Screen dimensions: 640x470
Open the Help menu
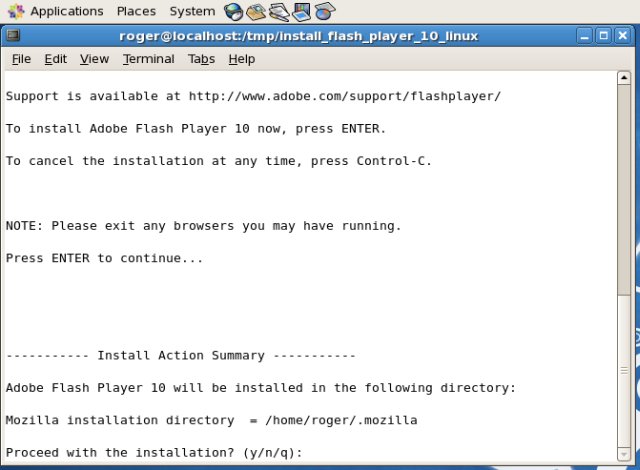click(x=241, y=59)
